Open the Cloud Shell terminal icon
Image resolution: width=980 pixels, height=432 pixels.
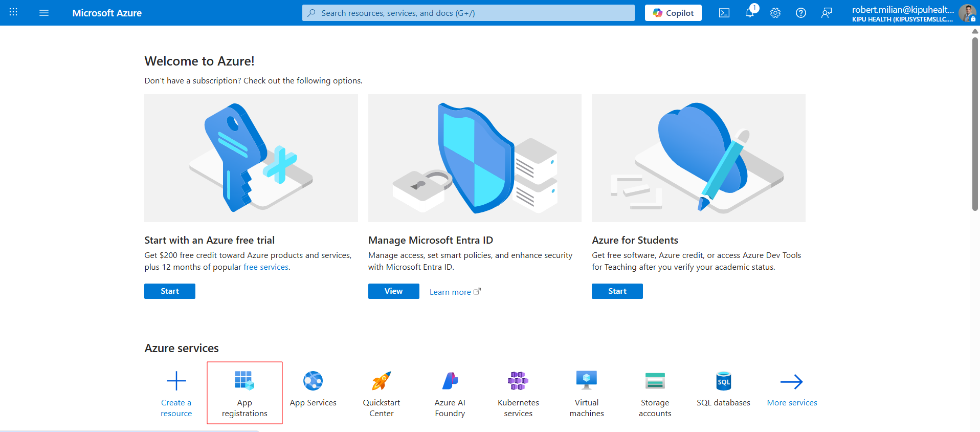click(724, 13)
